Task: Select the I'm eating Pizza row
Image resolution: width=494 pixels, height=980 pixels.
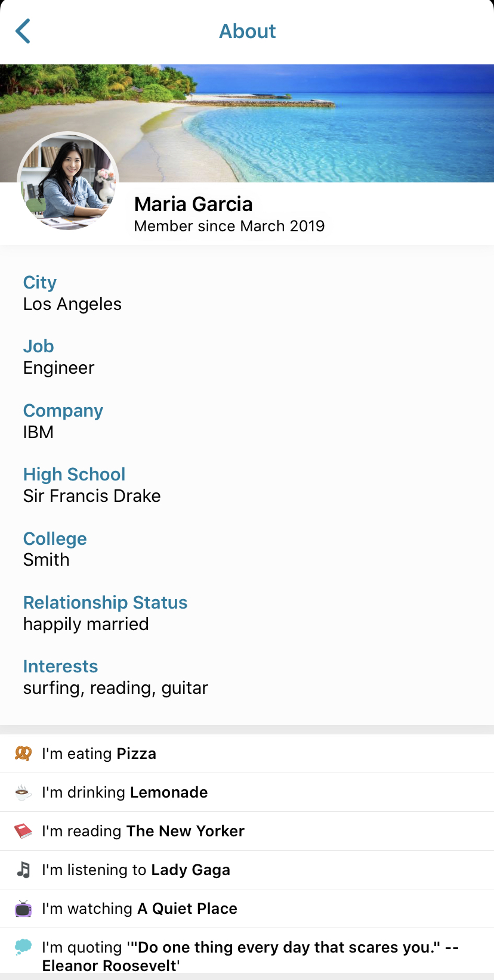Action: (247, 753)
